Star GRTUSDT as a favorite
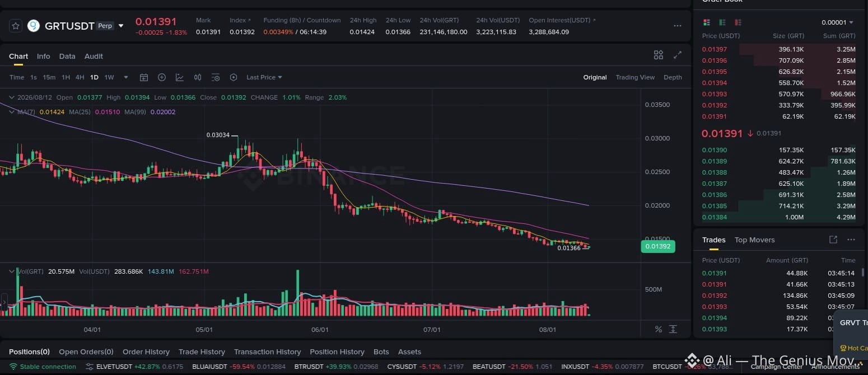This screenshot has height=375, width=868. 16,26
